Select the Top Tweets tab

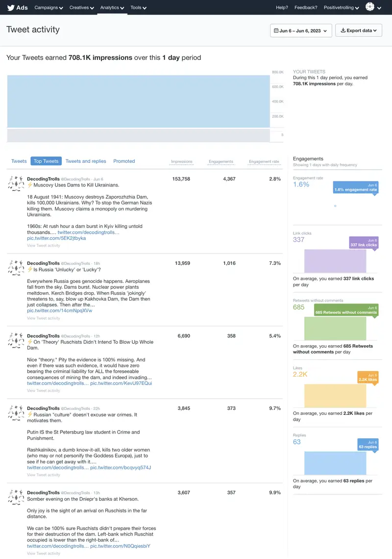tap(46, 161)
